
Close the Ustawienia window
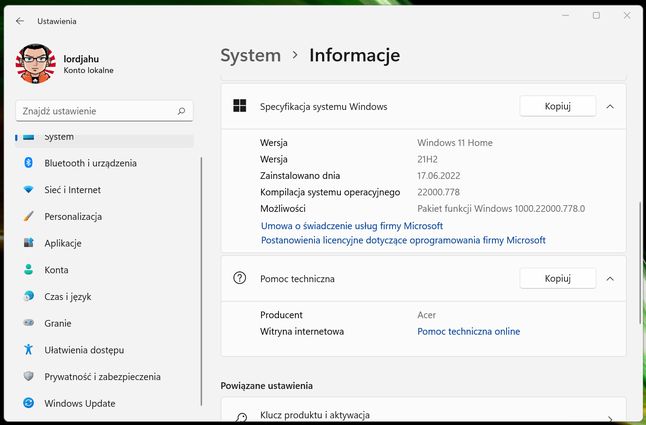pos(627,16)
